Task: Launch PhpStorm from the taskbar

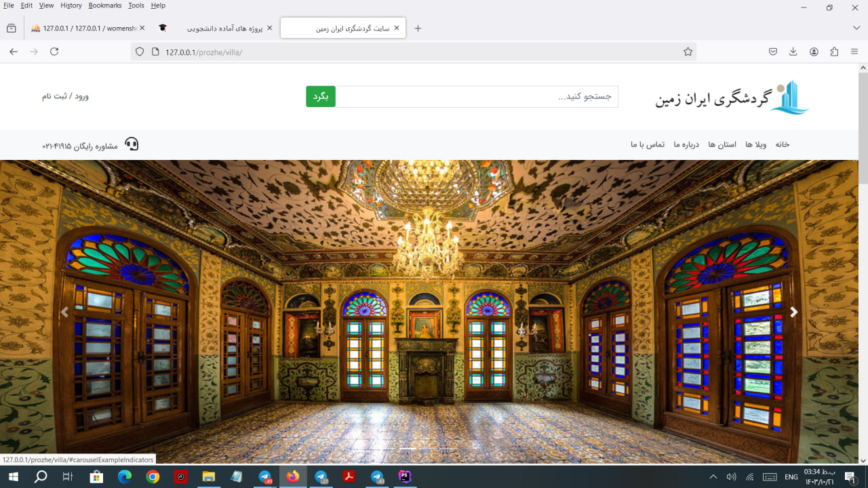Action: click(403, 476)
